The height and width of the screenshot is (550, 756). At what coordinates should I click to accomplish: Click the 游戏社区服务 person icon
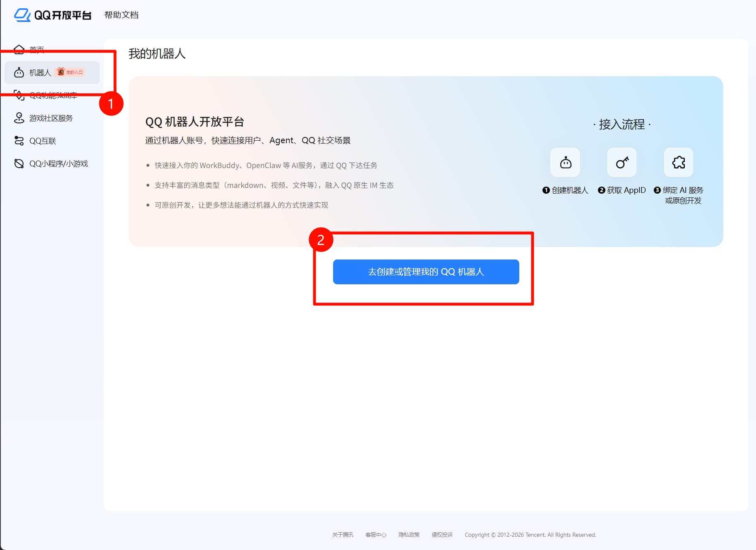[19, 118]
